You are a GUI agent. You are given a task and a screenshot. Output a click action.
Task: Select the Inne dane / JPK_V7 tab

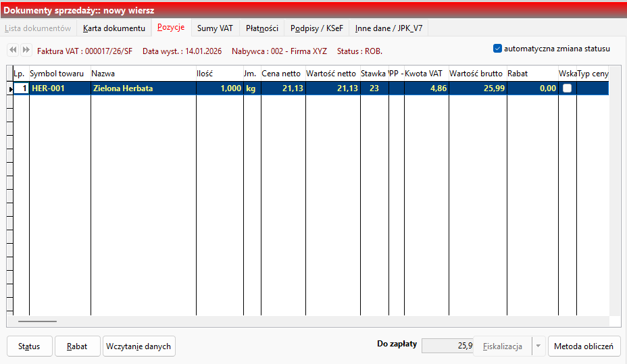pos(388,28)
